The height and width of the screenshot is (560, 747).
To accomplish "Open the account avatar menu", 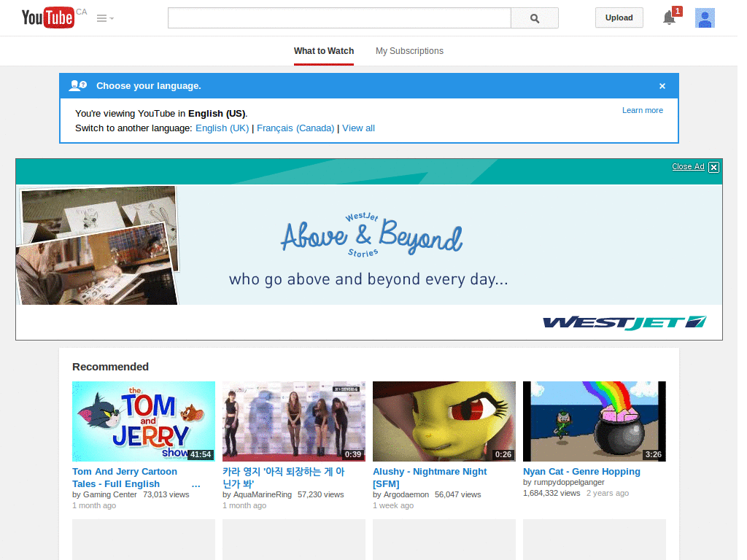I will coord(705,18).
